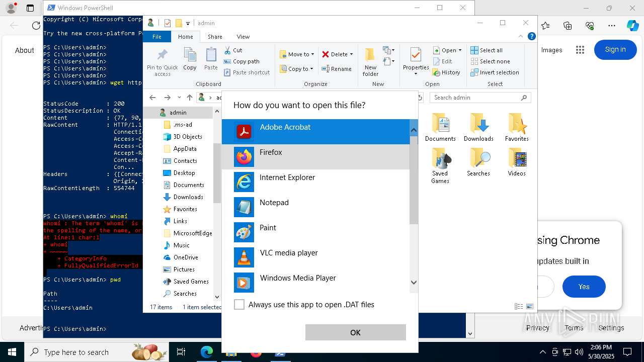Choose Windows Media Player
Image resolution: width=644 pixels, height=362 pixels.
point(316,283)
